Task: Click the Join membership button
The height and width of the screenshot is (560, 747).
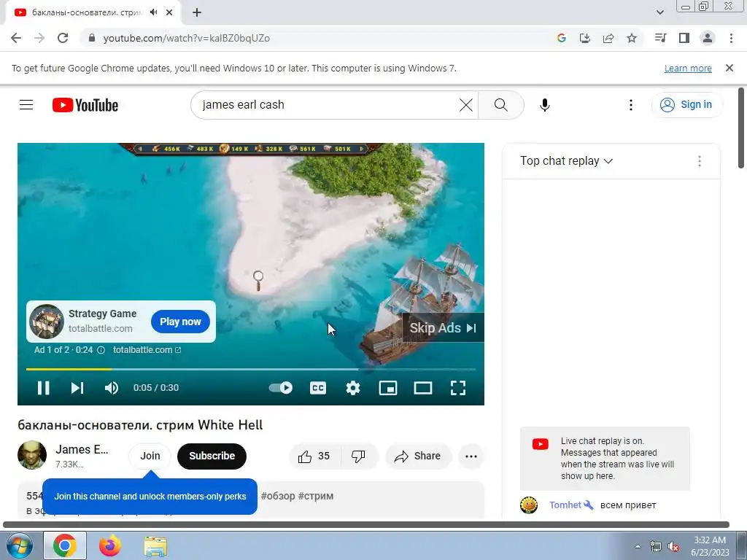Action: [150, 456]
